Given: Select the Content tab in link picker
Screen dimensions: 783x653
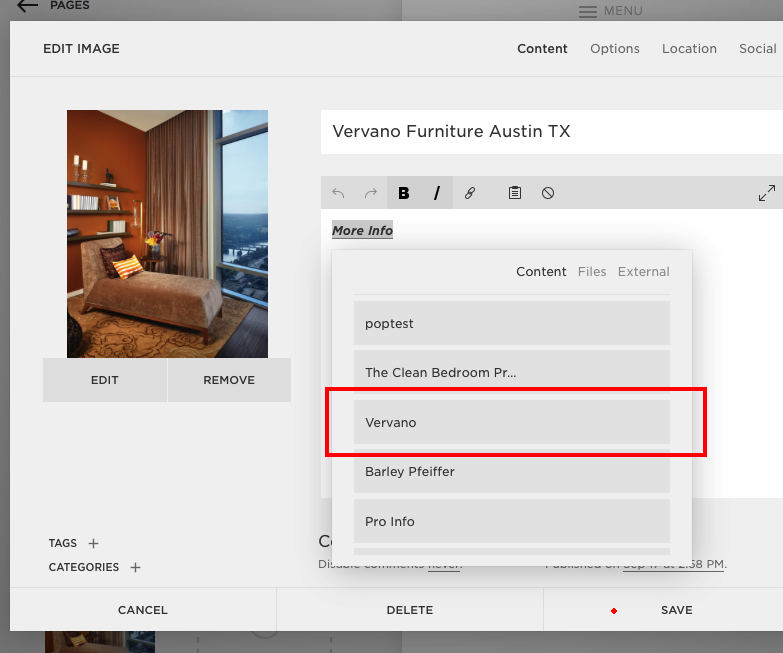Looking at the screenshot, I should [541, 272].
